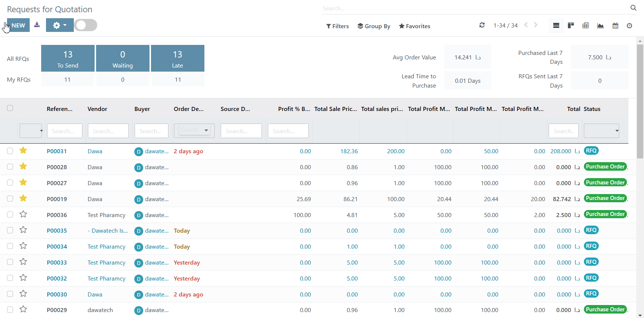Open the Favorites menu
The image size is (644, 318).
[x=414, y=26]
